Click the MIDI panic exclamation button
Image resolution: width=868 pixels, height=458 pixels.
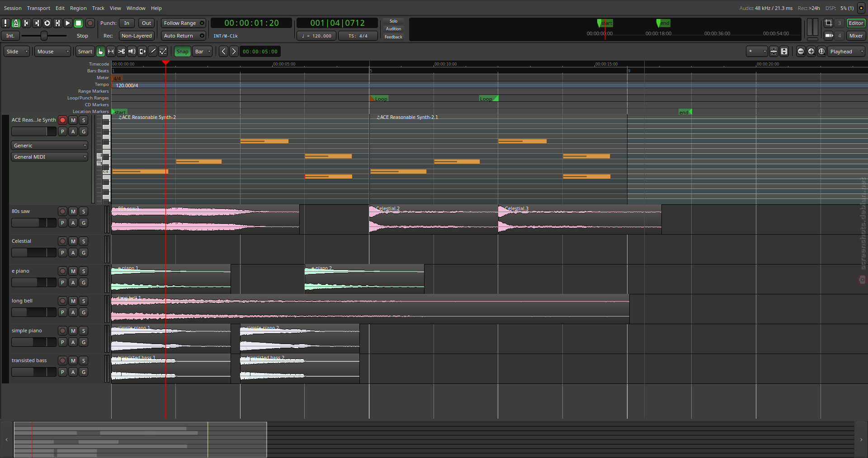(x=5, y=23)
